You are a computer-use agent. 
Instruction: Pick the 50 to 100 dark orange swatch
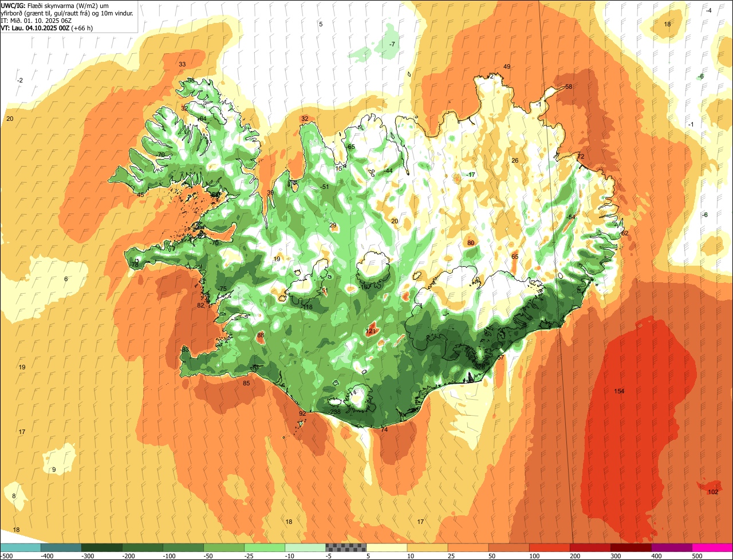[509, 547]
